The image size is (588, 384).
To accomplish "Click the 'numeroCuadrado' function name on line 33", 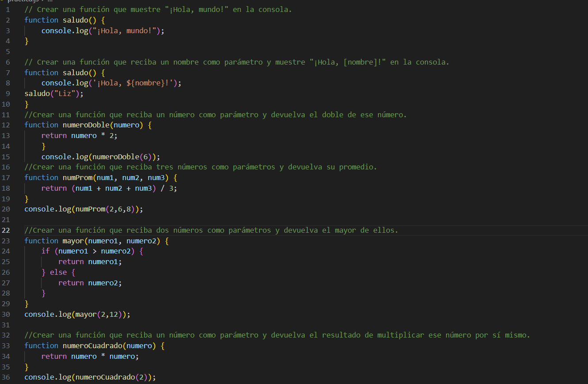I will (x=92, y=346).
